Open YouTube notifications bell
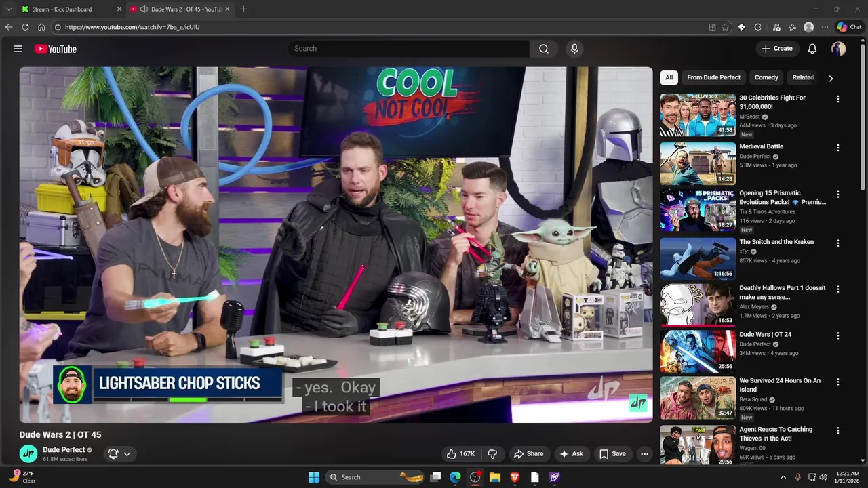This screenshot has width=868, height=488. coord(812,49)
